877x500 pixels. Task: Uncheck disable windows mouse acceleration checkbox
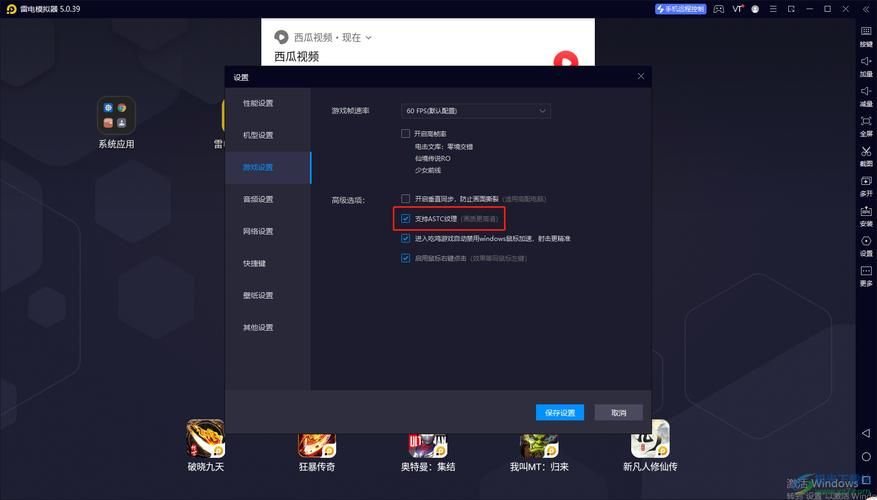pos(406,238)
